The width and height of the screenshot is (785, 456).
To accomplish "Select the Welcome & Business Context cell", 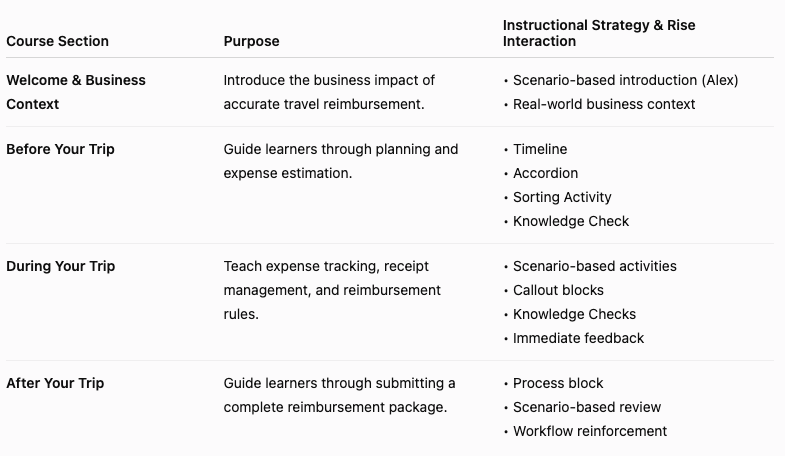I will point(76,92).
